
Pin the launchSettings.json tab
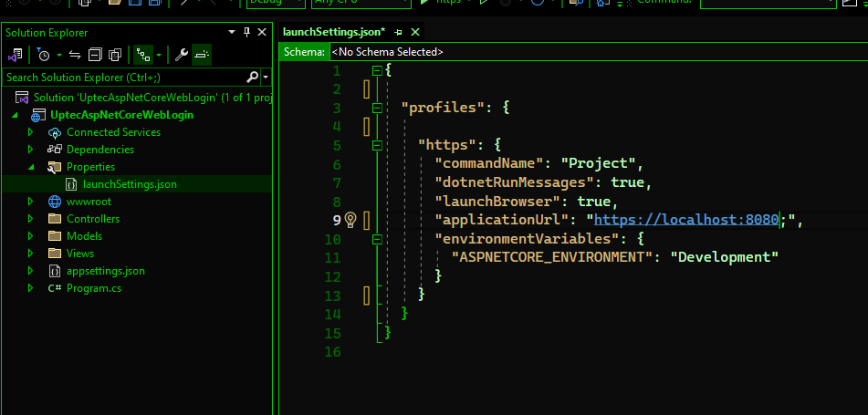click(398, 32)
